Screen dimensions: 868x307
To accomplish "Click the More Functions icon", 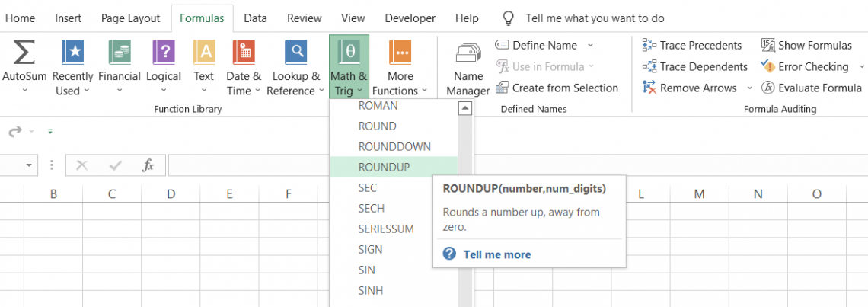I will pos(400,53).
